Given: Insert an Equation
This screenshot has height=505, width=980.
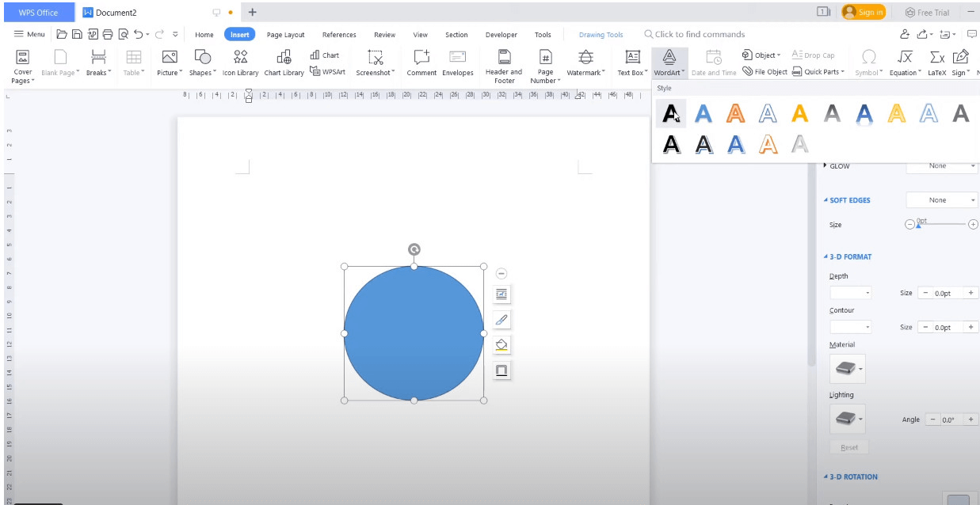Looking at the screenshot, I should [x=905, y=60].
